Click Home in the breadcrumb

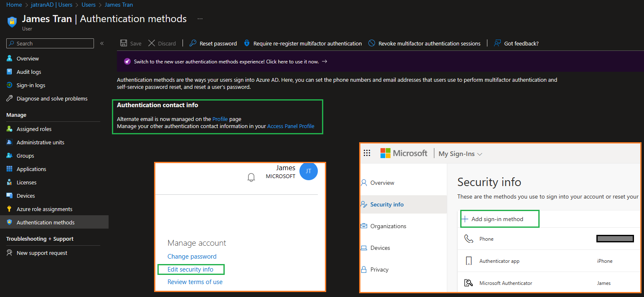coord(14,5)
